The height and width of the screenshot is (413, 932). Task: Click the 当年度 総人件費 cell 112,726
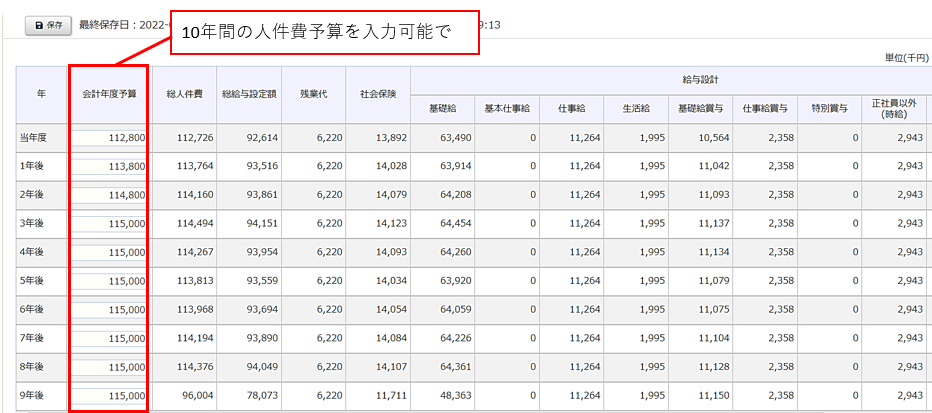pyautogui.click(x=184, y=137)
